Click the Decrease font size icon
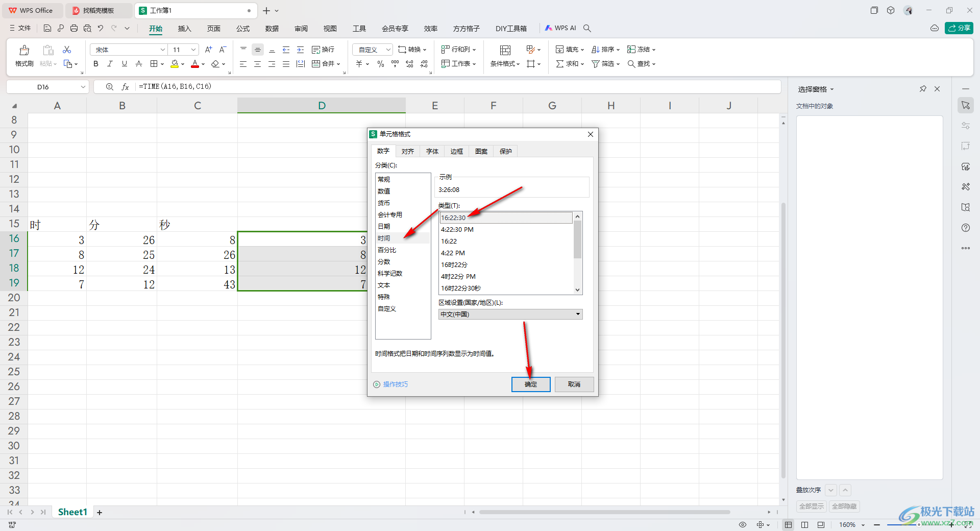This screenshot has width=980, height=531. pos(223,50)
